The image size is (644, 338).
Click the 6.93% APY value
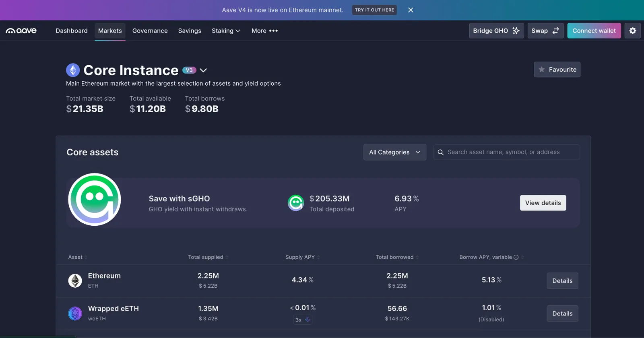pos(407,198)
